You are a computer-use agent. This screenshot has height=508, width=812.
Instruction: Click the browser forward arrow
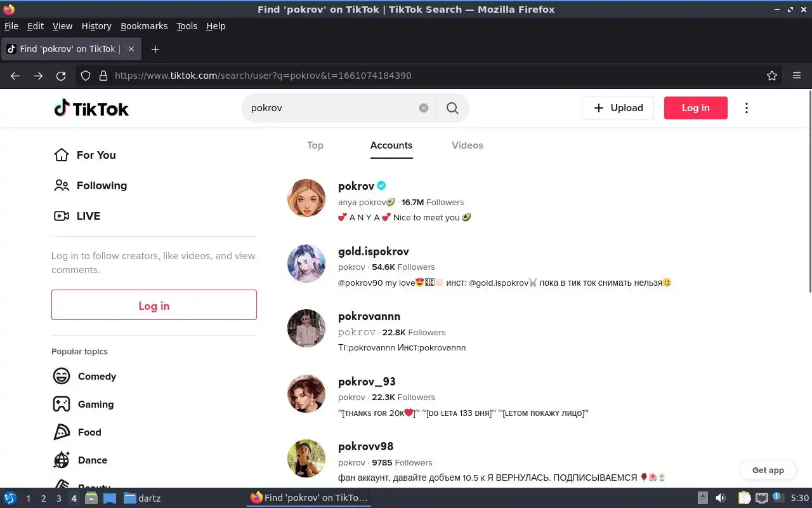(38, 76)
